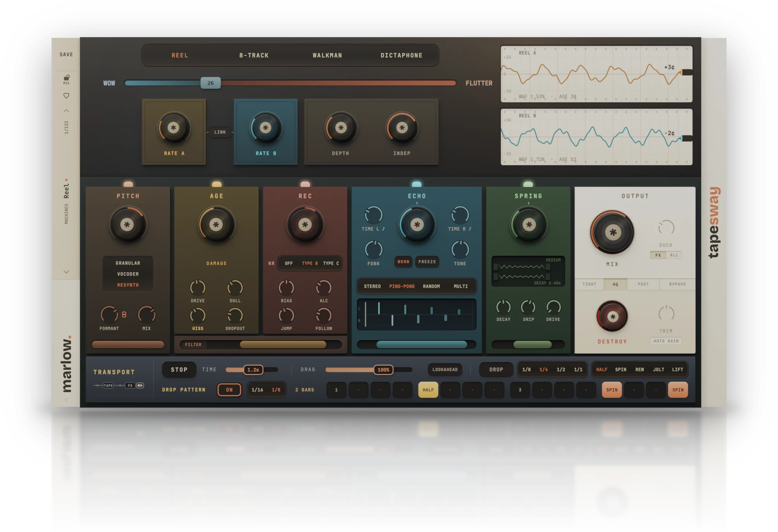Screen dimensions: 778x532
Task: Click the WOW/FLUTTER slider handle
Action: [211, 83]
